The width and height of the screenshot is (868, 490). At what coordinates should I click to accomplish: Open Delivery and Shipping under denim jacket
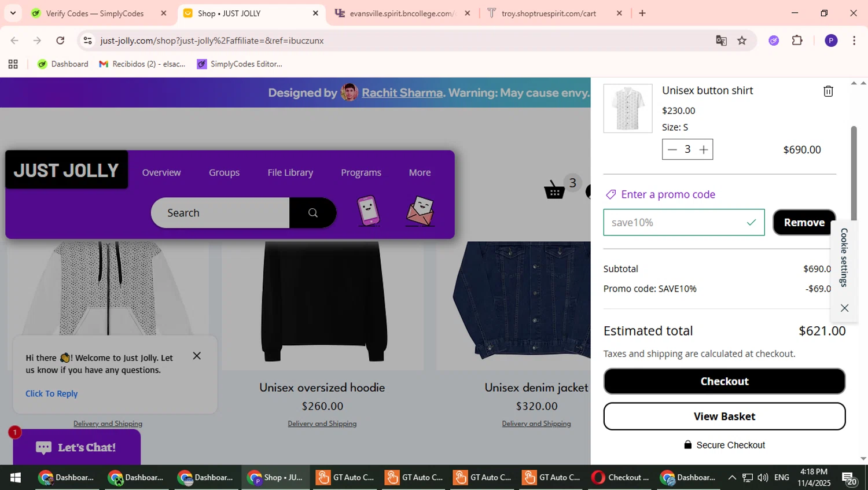tap(536, 423)
